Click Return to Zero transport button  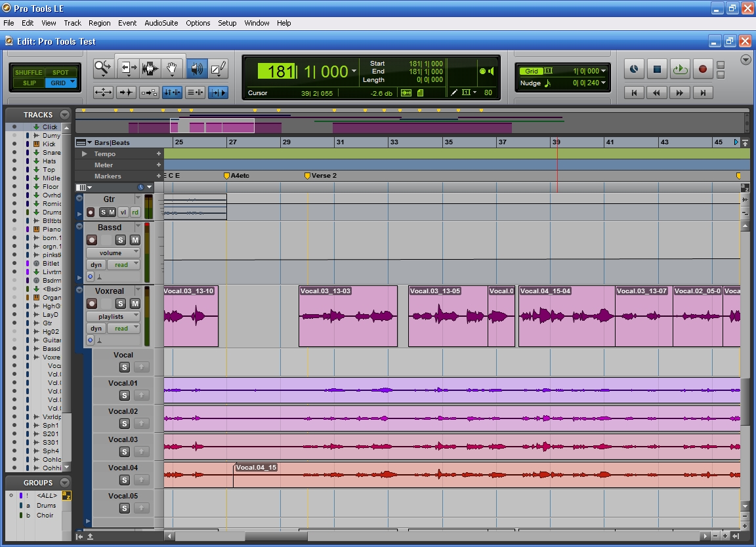click(x=635, y=92)
